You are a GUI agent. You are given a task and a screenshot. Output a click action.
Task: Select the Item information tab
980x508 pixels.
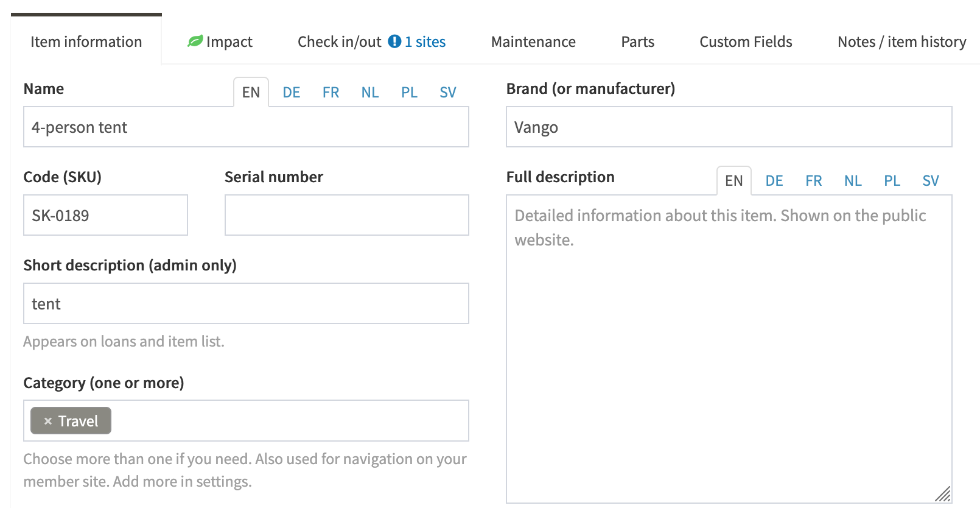pos(86,42)
